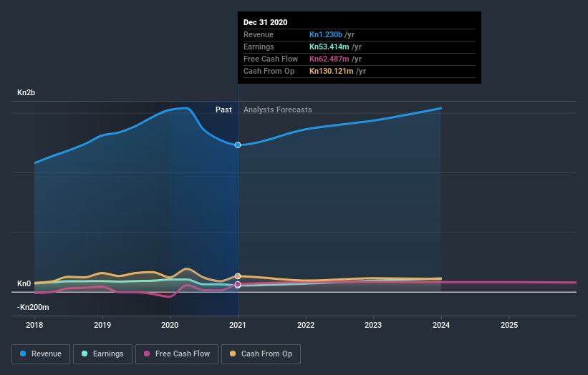Click the Kn130.121m cash from op value

[332, 71]
